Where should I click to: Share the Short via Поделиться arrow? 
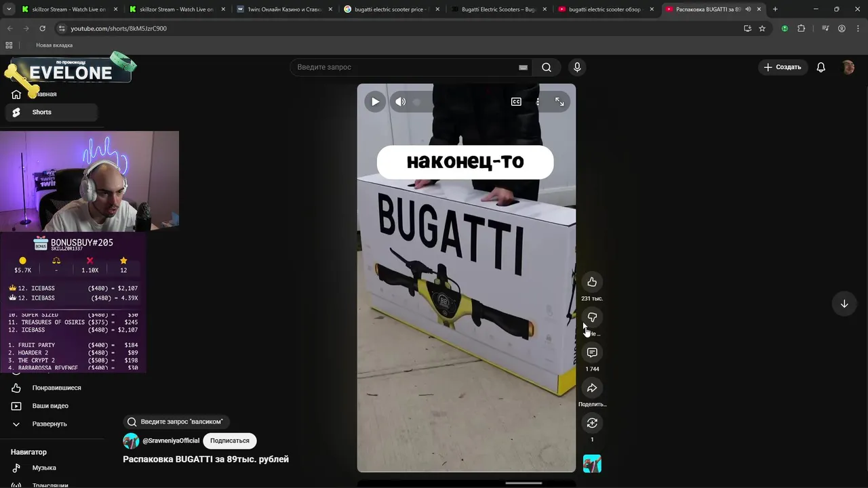592,388
